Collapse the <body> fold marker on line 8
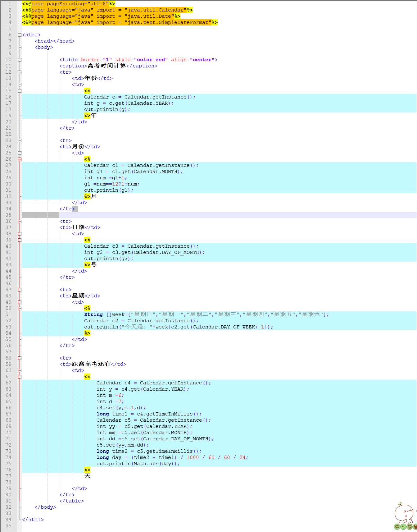This screenshot has height=532, width=417. (x=20, y=47)
